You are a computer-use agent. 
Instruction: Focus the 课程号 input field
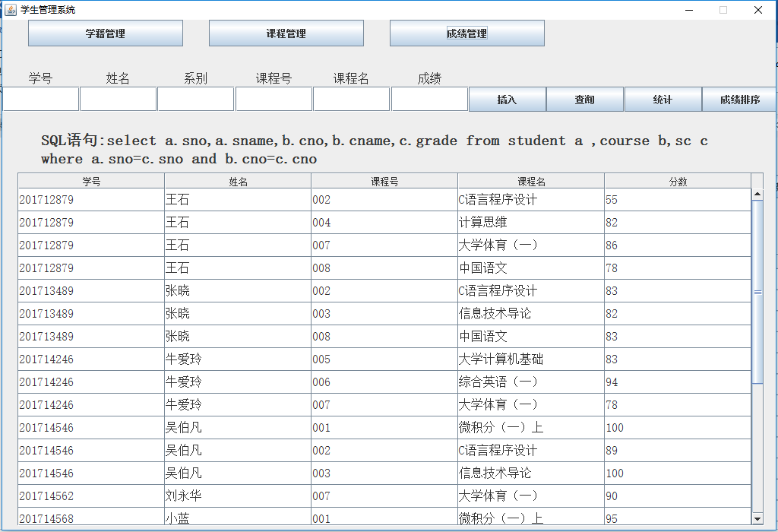tap(274, 100)
